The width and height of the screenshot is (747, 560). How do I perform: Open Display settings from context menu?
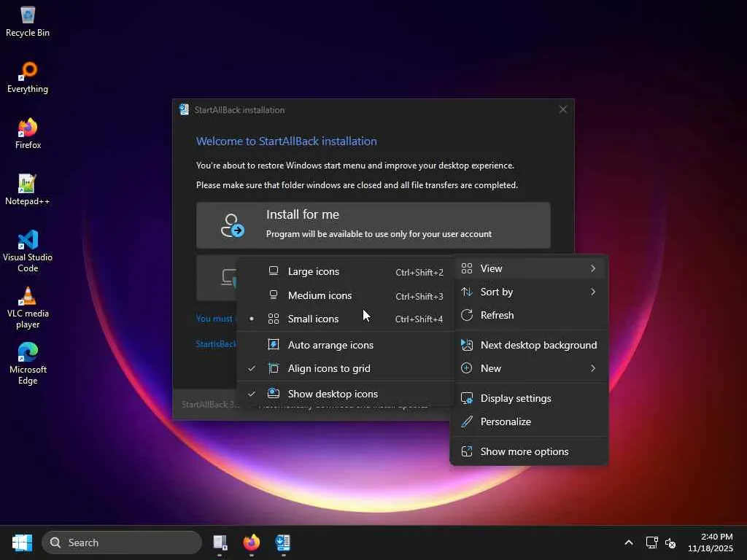(x=529, y=398)
